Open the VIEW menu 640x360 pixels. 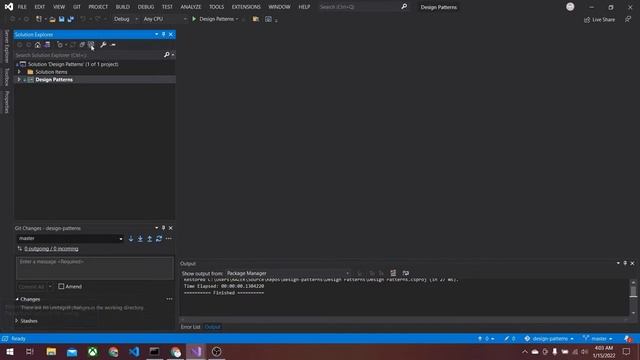(59, 7)
